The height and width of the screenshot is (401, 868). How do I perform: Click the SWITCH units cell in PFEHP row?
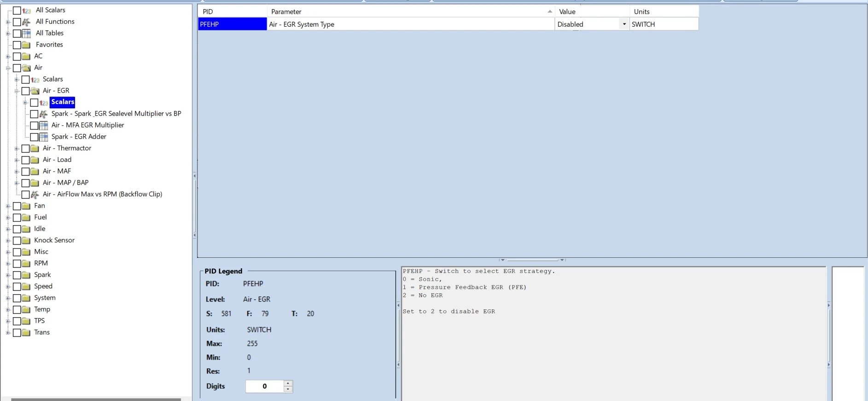664,24
